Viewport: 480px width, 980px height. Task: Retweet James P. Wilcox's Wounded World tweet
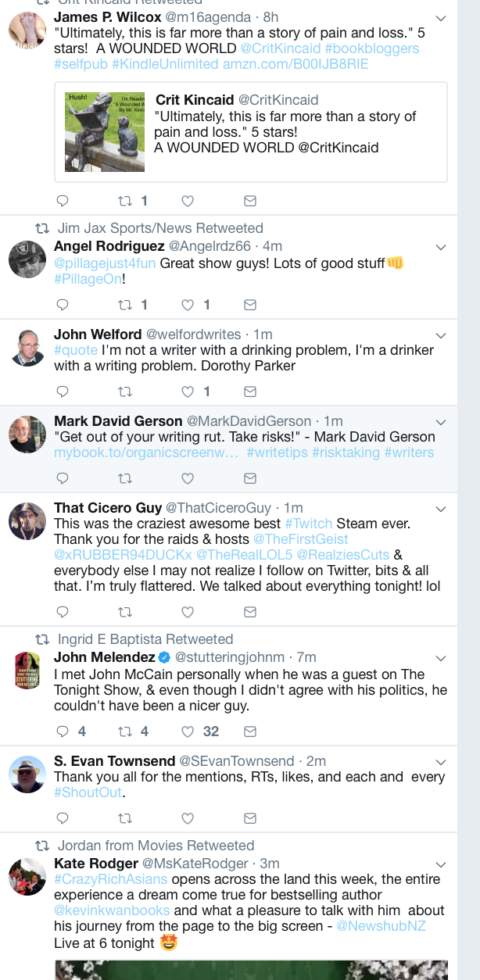point(124,201)
